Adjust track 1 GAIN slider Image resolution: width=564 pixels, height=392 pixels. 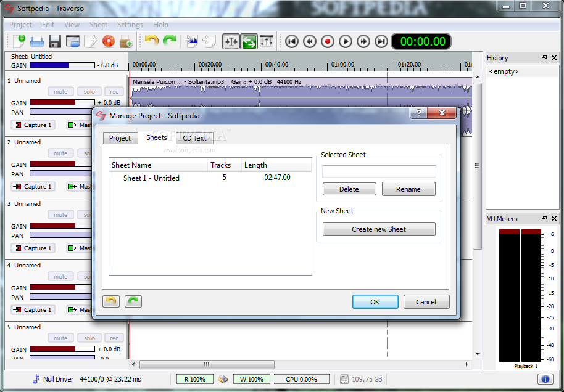tap(62, 103)
